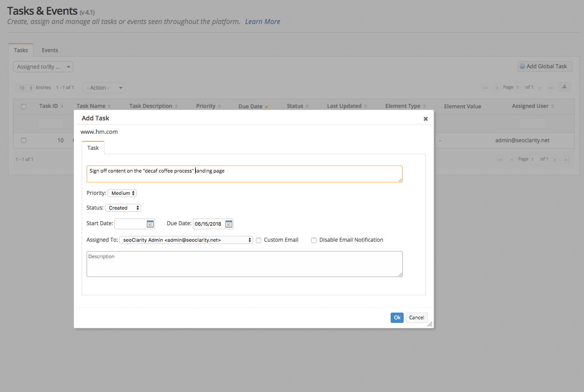Select the Task tab inside the dialog
Viewport: 584px width, 392px height.
tap(93, 147)
